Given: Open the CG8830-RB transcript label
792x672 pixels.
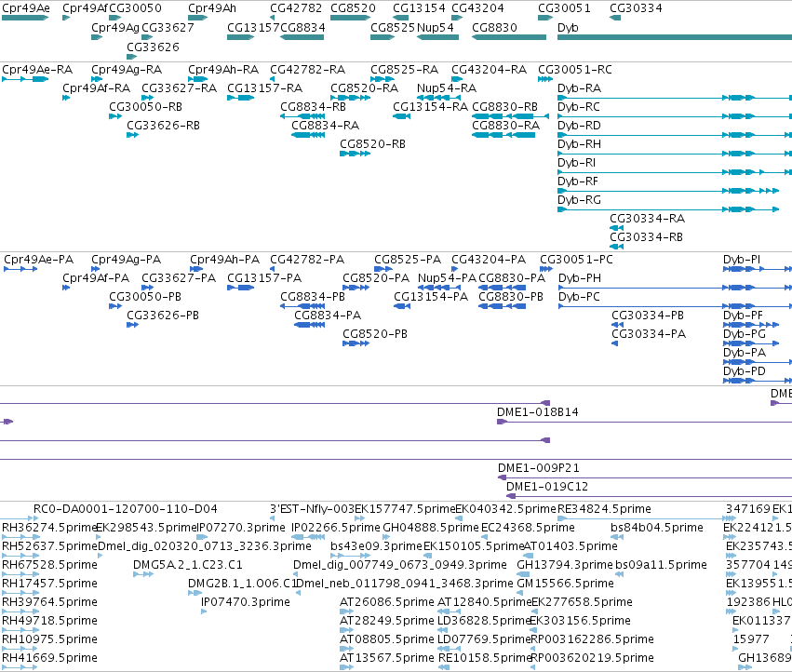Looking at the screenshot, I should pos(504,107).
